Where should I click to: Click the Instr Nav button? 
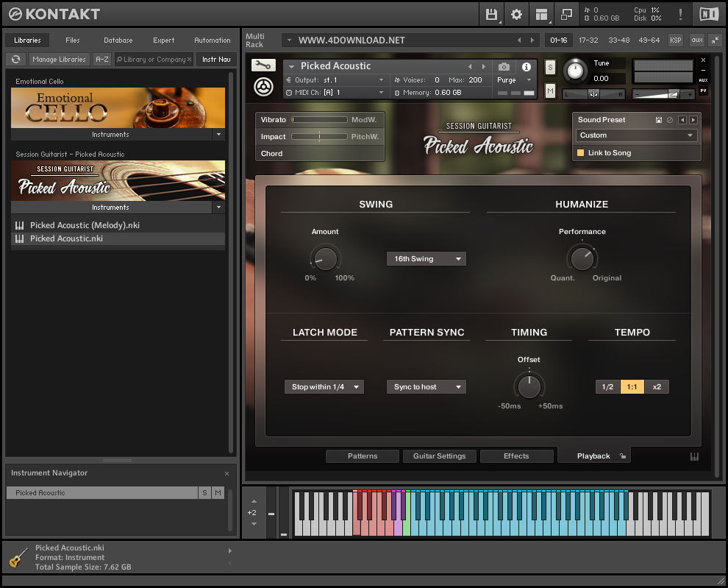point(216,60)
